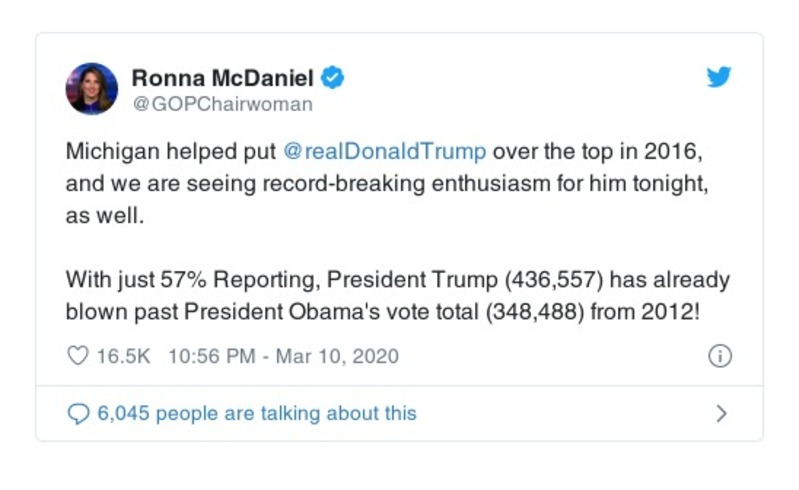Like the tweet with the heart icon

pyautogui.click(x=78, y=356)
